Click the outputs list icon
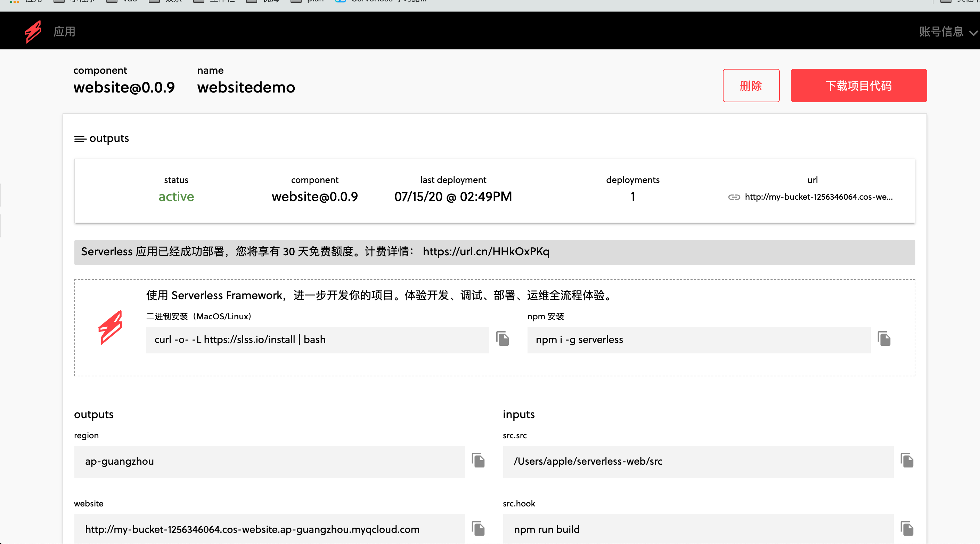This screenshot has height=544, width=980. [x=80, y=139]
